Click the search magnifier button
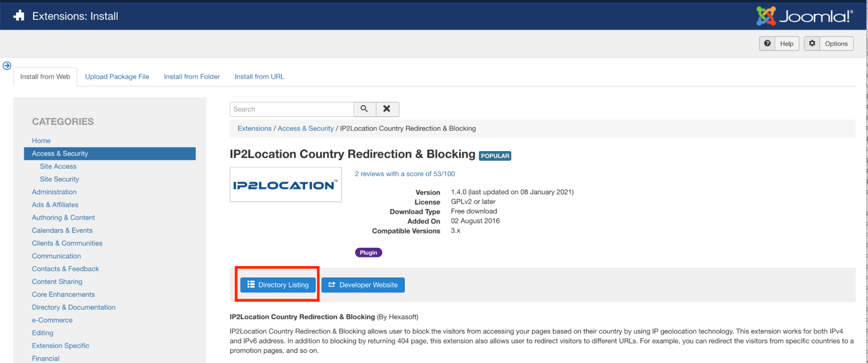Image resolution: width=868 pixels, height=363 pixels. coord(364,109)
